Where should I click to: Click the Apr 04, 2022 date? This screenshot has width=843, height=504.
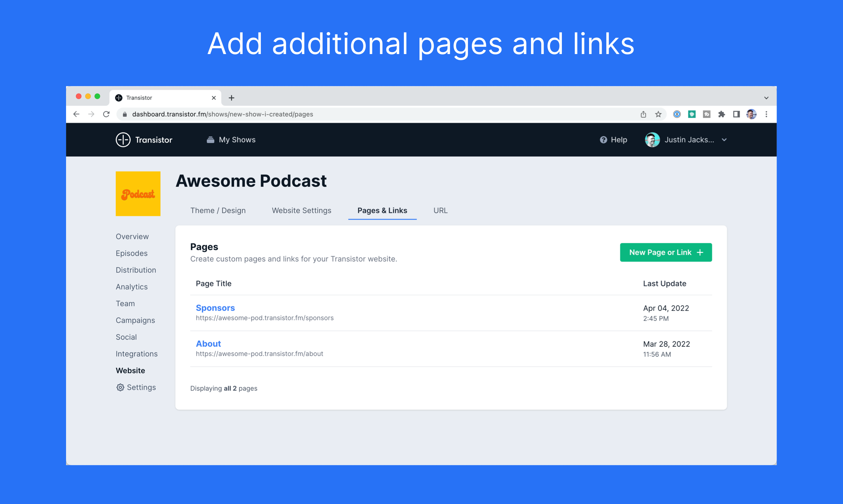[x=666, y=308]
